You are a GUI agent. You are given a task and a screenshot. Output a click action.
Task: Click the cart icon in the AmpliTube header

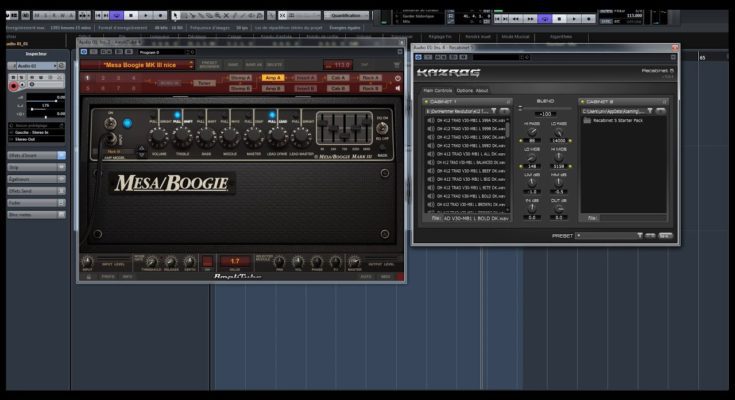click(398, 65)
